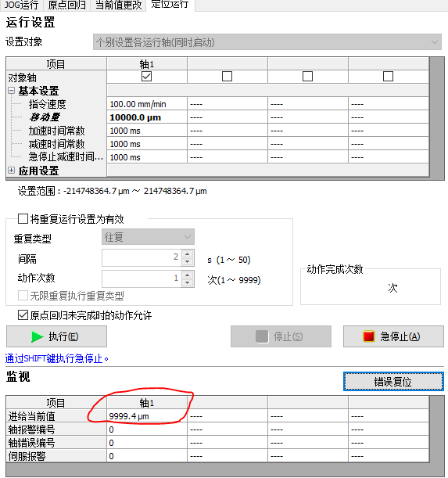
Task: Switch to the JOG运行 tab
Action: click(x=22, y=5)
